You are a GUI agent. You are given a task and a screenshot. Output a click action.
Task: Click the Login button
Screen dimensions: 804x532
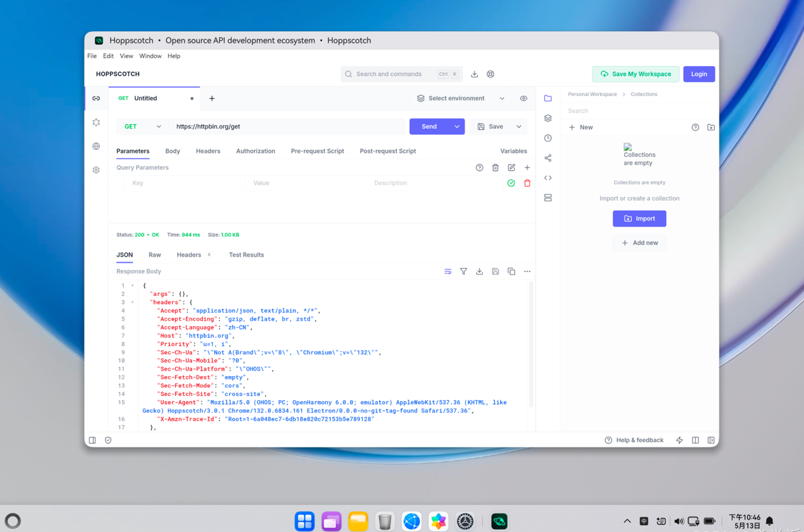tap(699, 74)
